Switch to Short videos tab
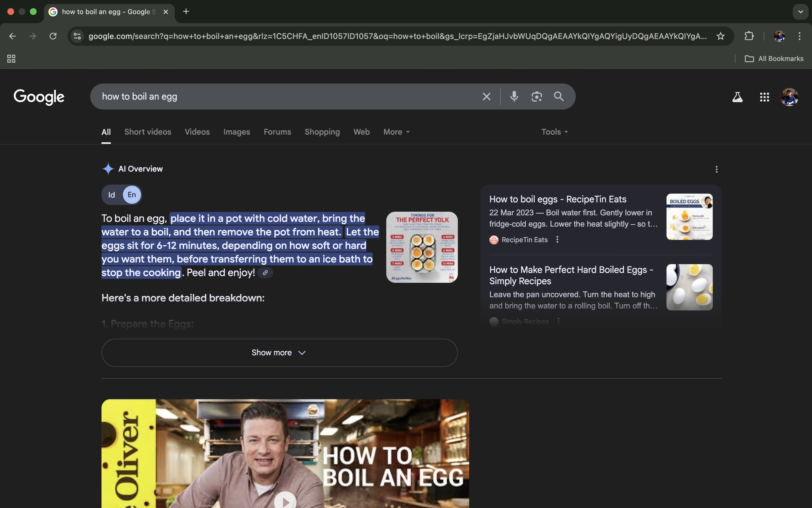 pos(148,132)
